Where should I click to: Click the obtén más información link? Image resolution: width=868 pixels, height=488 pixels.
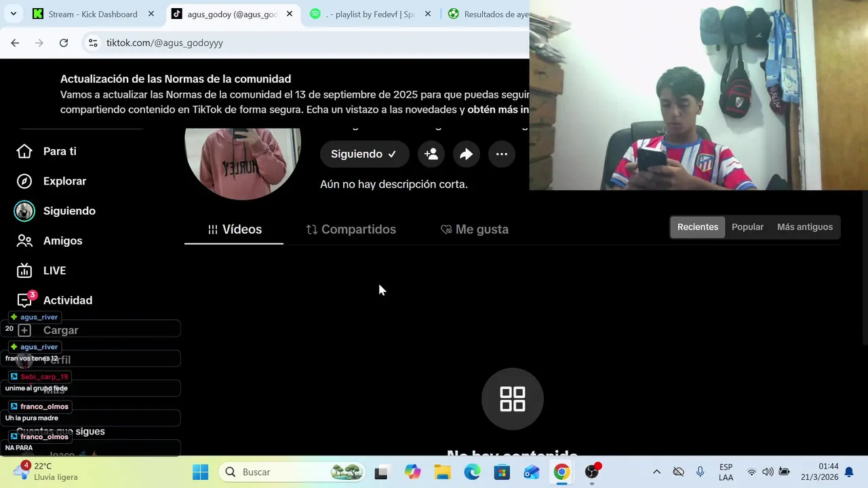click(498, 109)
